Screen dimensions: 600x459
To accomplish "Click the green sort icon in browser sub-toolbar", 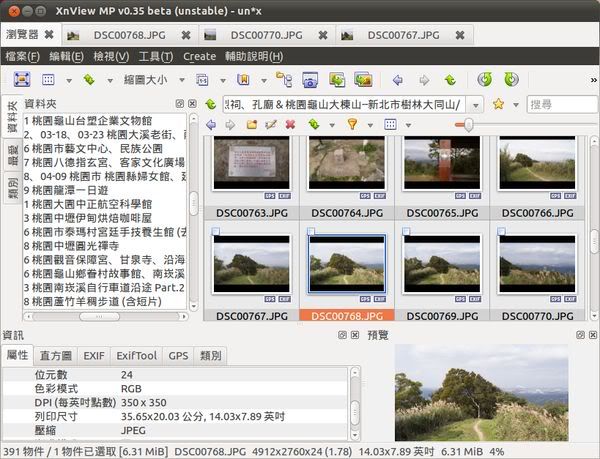I will pos(314,124).
